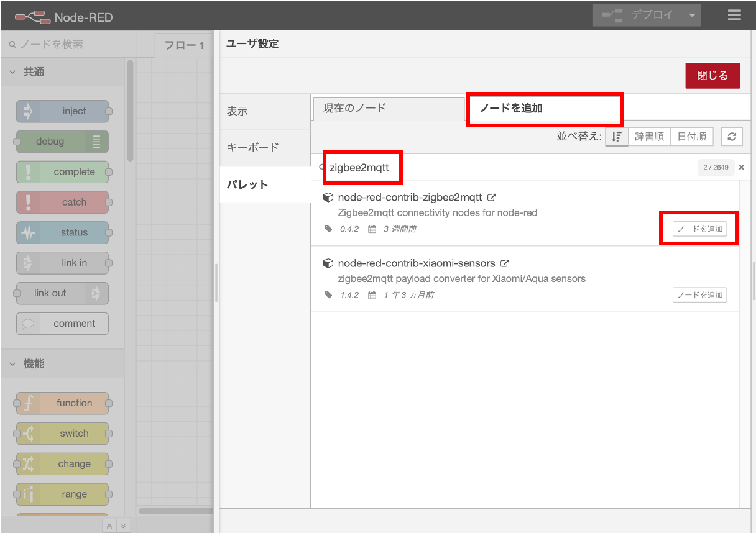756x533 pixels.
Task: Select the complete node in palette
Action: [x=62, y=172]
